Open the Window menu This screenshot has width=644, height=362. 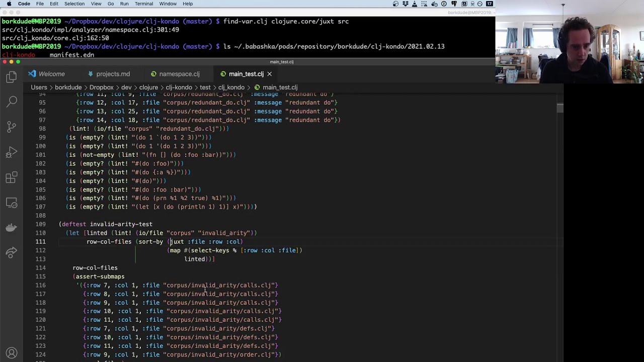pyautogui.click(x=168, y=4)
